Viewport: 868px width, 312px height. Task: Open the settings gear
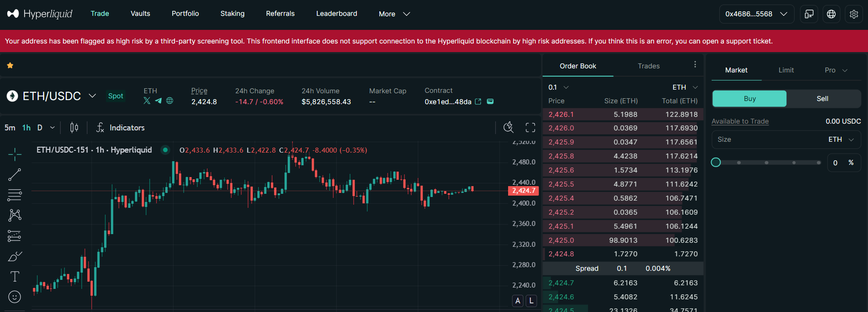pyautogui.click(x=854, y=14)
